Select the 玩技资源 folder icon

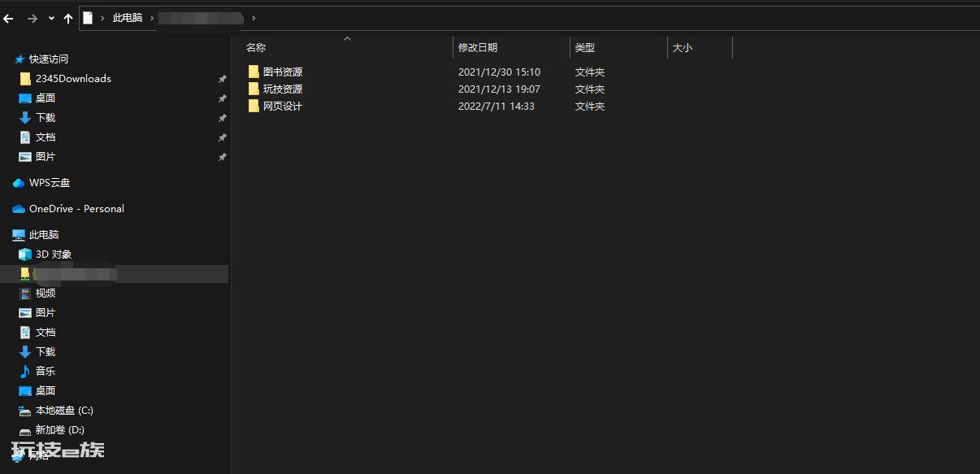pos(254,89)
